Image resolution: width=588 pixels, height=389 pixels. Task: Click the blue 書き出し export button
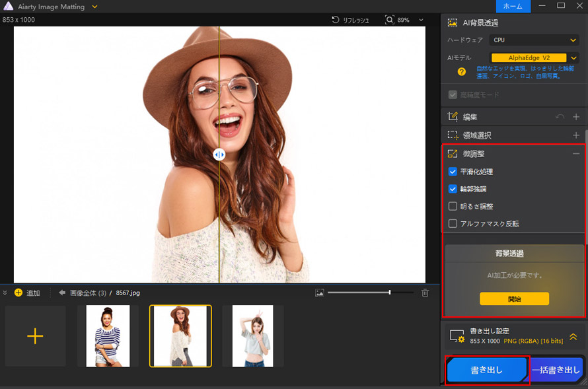[487, 371]
